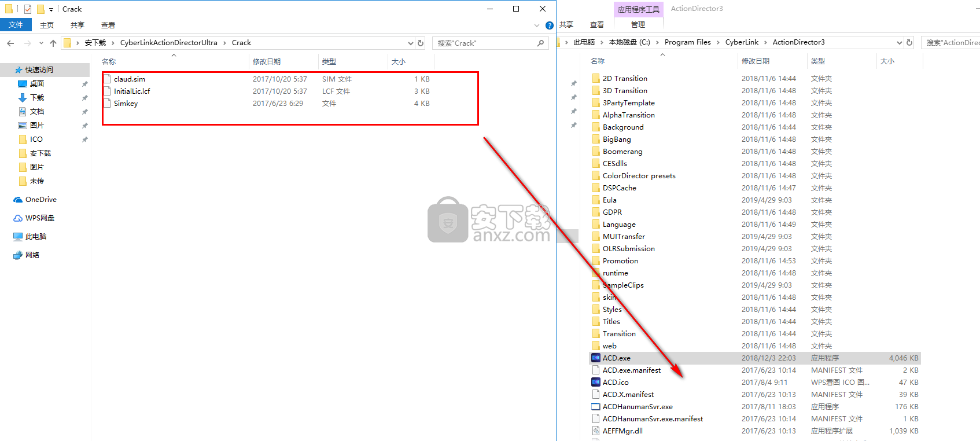This screenshot has width=980, height=441.
Task: Switch to 主页 tab in Crack window
Action: (x=47, y=25)
